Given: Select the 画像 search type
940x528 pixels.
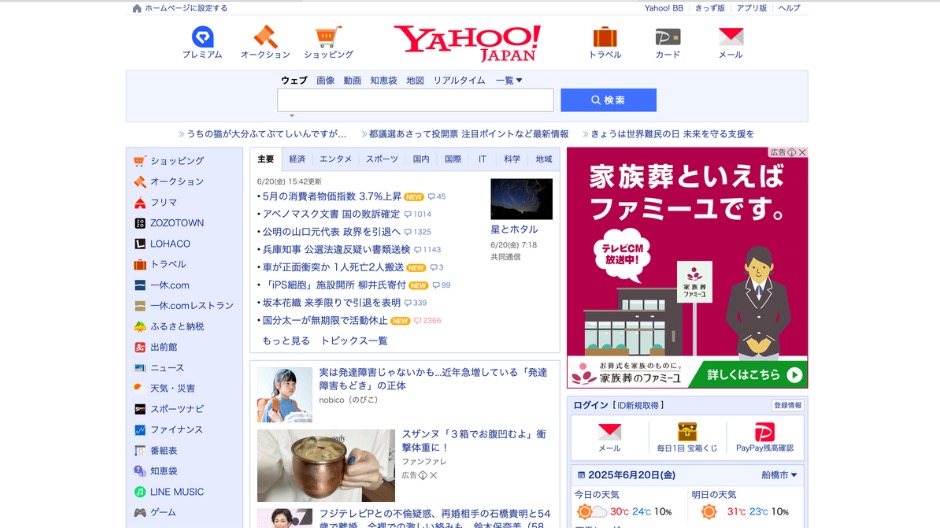Looking at the screenshot, I should pyautogui.click(x=326, y=80).
